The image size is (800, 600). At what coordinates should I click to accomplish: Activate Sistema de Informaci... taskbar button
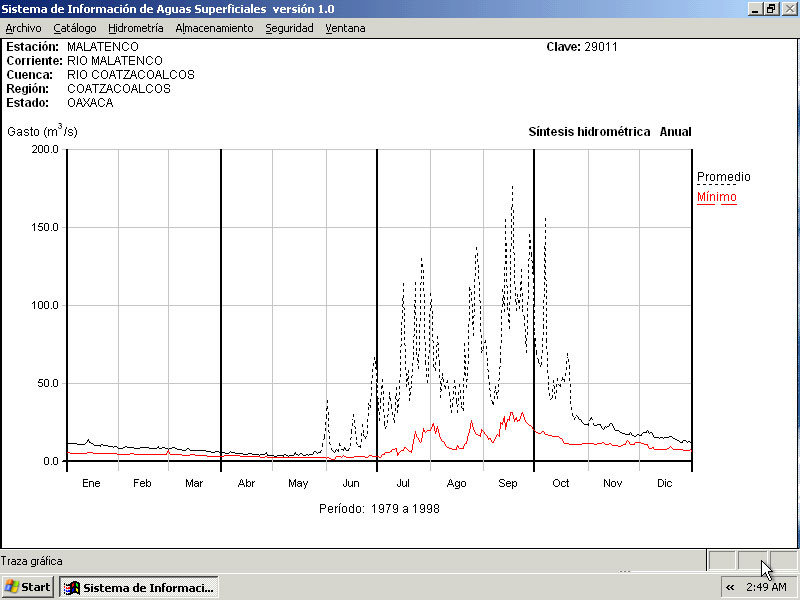point(139,587)
